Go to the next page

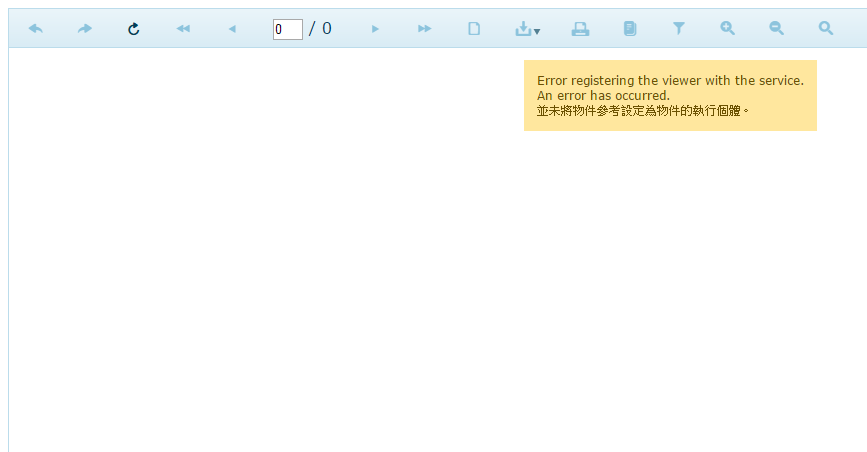click(375, 29)
